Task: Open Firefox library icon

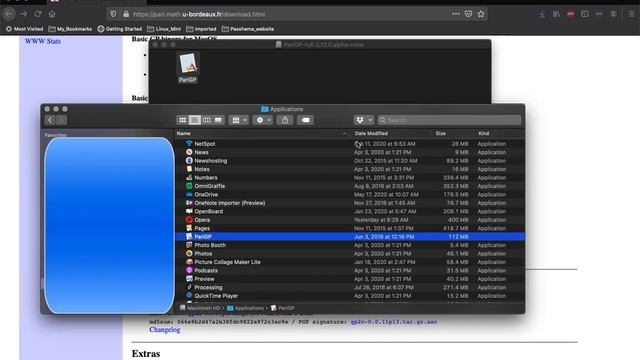Action: (556, 14)
